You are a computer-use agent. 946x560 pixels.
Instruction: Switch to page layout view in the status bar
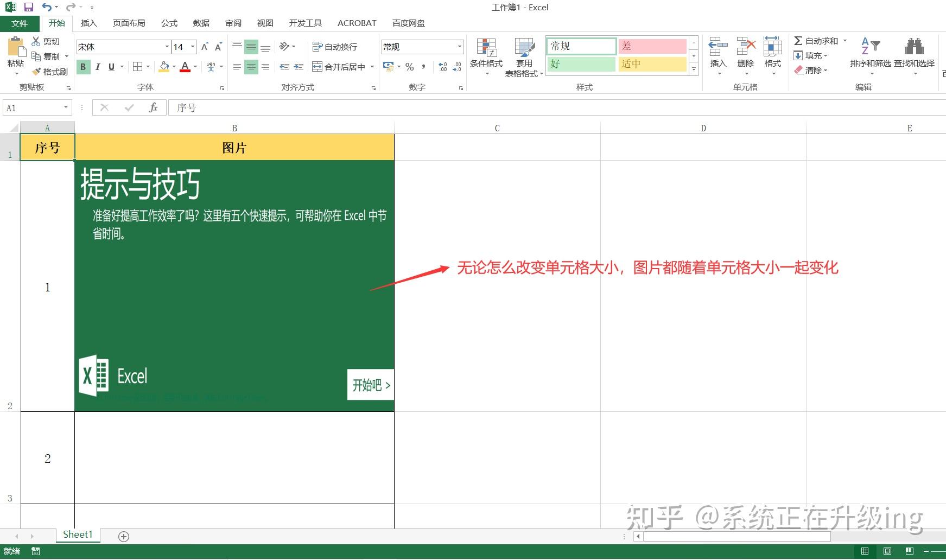[887, 551]
